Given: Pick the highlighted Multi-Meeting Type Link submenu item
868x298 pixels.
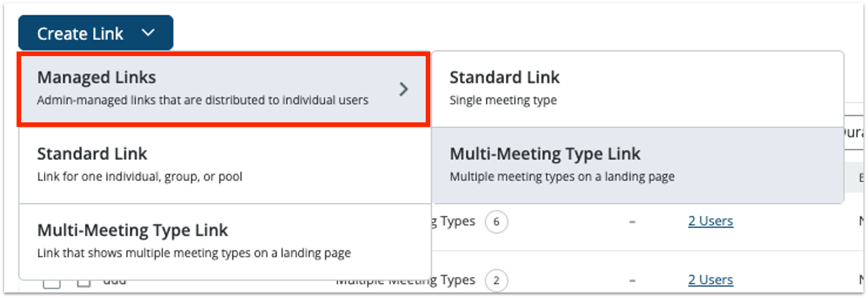Looking at the screenshot, I should pos(562,164).
